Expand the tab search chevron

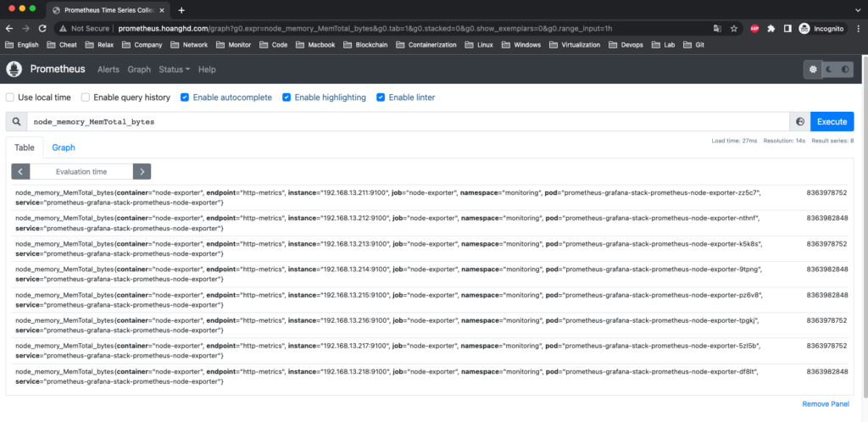coord(858,10)
